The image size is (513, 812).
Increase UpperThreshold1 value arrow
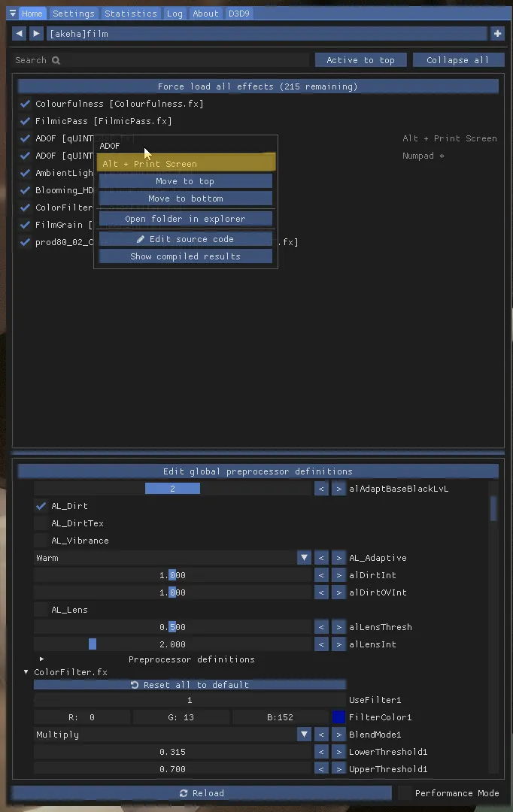point(338,769)
